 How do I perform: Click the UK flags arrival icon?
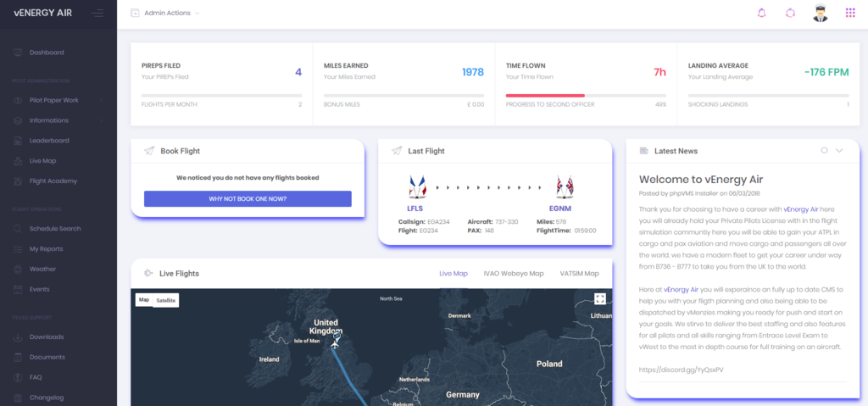pyautogui.click(x=565, y=186)
